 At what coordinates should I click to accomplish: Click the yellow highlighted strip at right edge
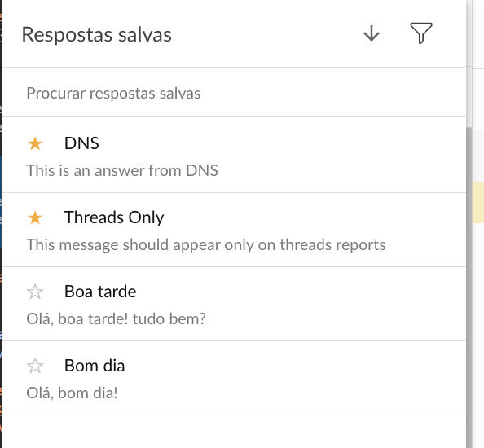coord(478,202)
